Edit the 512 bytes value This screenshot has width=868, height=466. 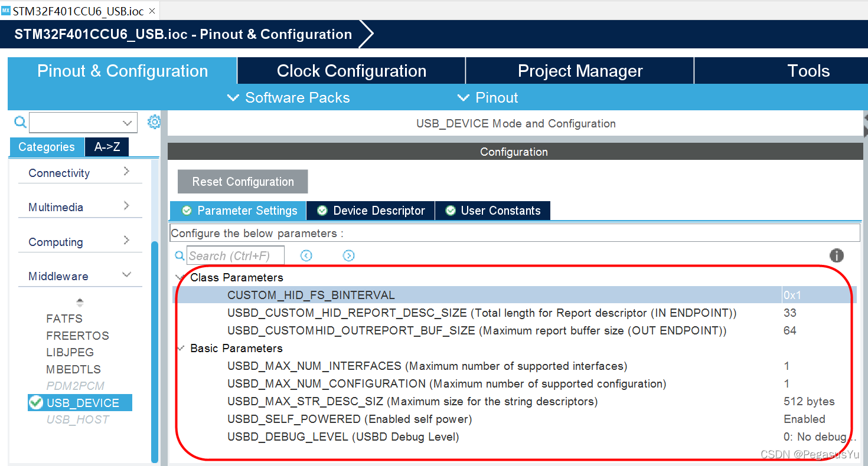coord(809,401)
